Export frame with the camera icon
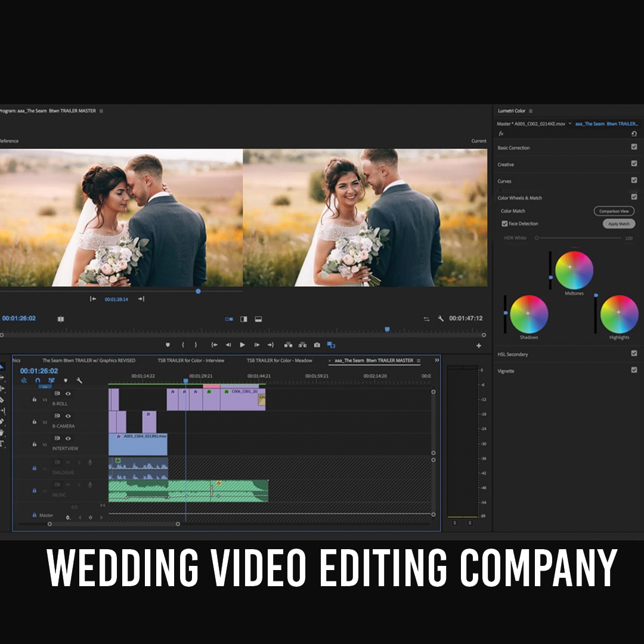This screenshot has width=644, height=644. coord(317,345)
